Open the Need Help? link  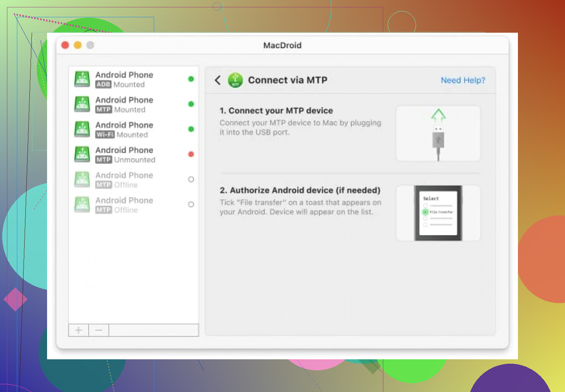point(463,80)
